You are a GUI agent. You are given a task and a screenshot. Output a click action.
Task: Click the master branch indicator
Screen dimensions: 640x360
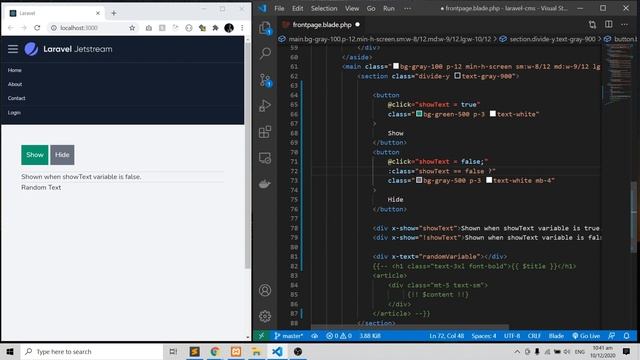coord(289,336)
